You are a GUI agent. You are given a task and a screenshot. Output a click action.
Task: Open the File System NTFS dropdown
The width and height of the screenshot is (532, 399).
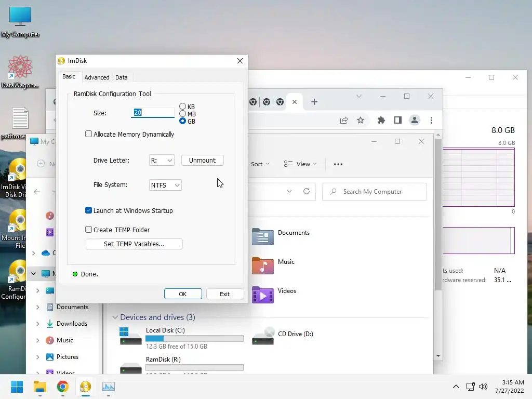click(x=165, y=185)
